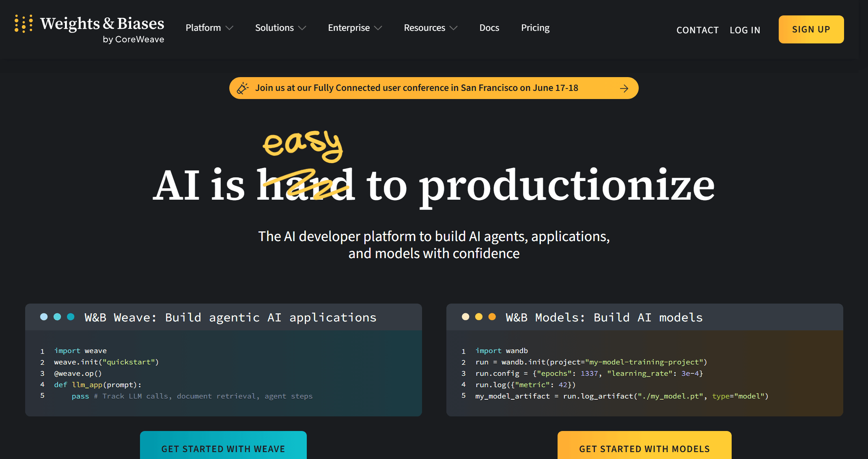The height and width of the screenshot is (459, 868).
Task: Click the handwritten "easy" graphic in the headline
Action: [x=303, y=145]
